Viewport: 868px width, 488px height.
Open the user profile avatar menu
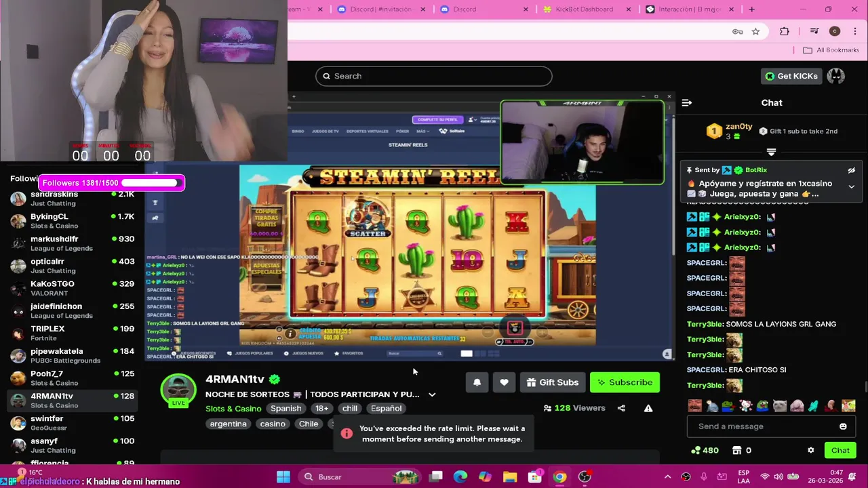click(x=835, y=76)
